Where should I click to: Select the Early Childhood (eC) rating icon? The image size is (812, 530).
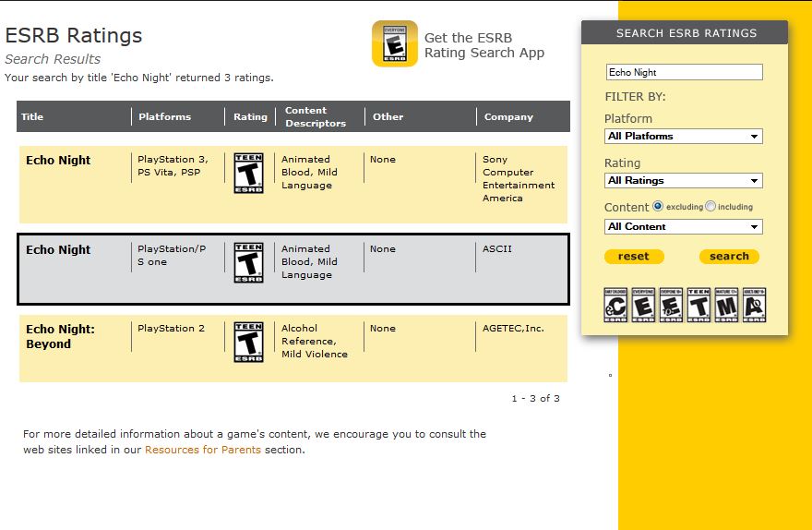pyautogui.click(x=615, y=305)
